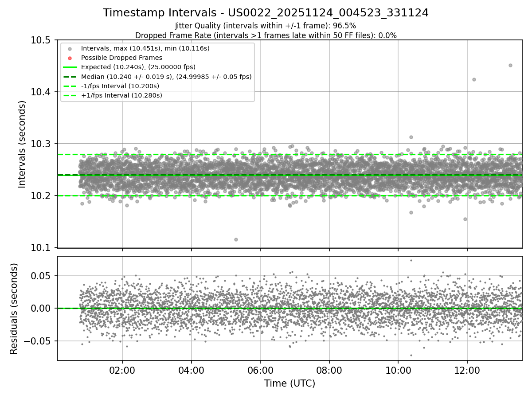This screenshot has width=532, height=399.
Task: Click the 02:00 tick label on time axis
Action: [122, 370]
